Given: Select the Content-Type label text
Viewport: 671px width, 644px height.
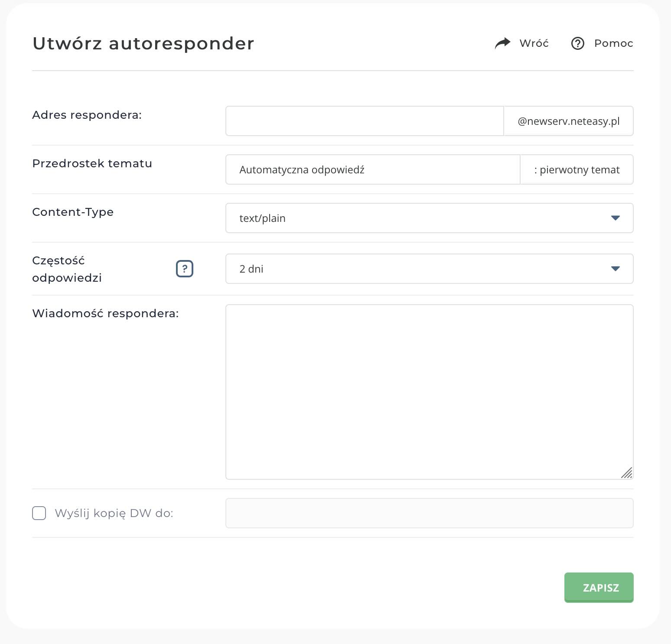Looking at the screenshot, I should pyautogui.click(x=72, y=212).
